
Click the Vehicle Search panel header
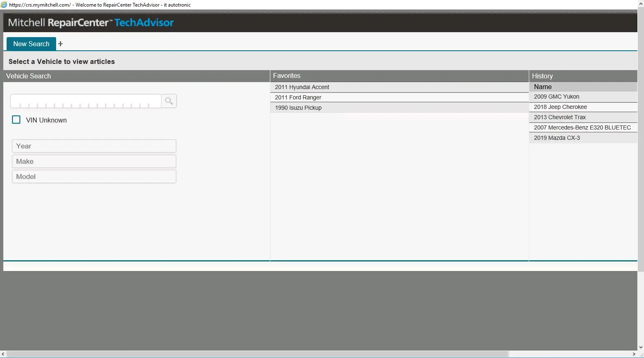coord(136,76)
